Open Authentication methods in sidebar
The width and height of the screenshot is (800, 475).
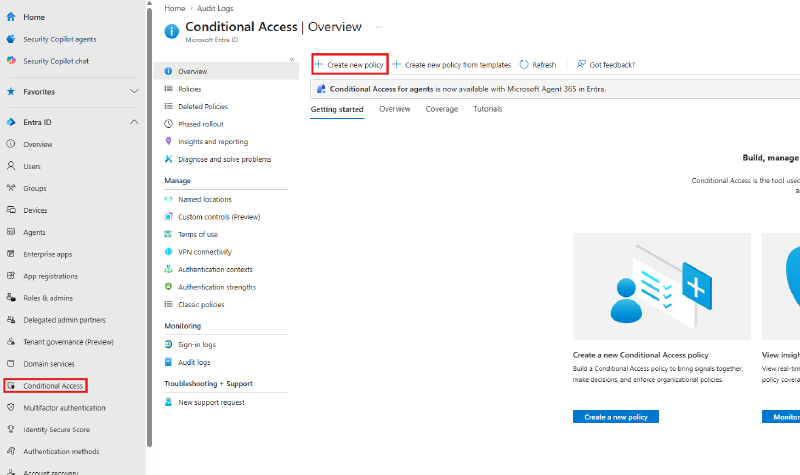pos(61,452)
